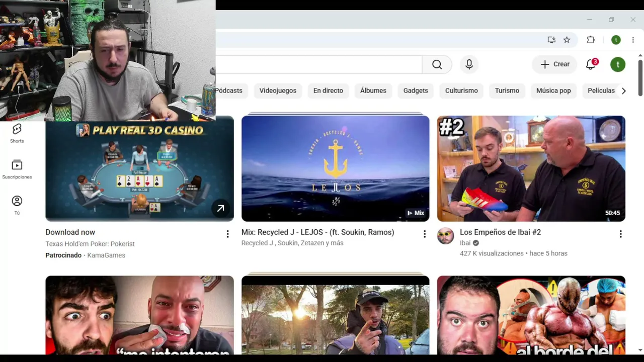This screenshot has height=362, width=644.
Task: Open the park sunset video thumbnail
Action: pyautogui.click(x=335, y=315)
